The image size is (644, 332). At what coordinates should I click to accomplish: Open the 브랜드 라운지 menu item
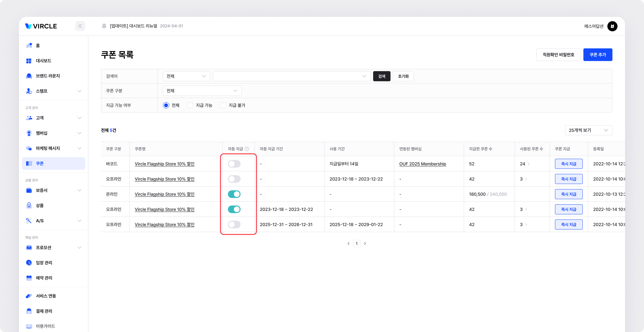point(48,76)
